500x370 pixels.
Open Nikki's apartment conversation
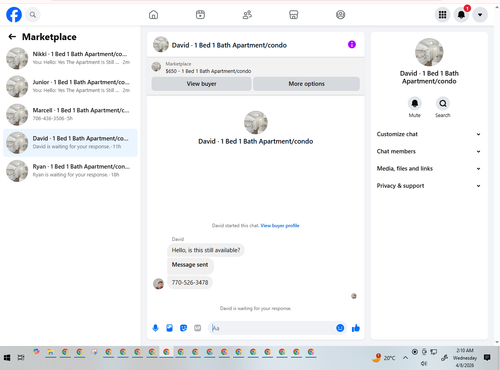(70, 58)
